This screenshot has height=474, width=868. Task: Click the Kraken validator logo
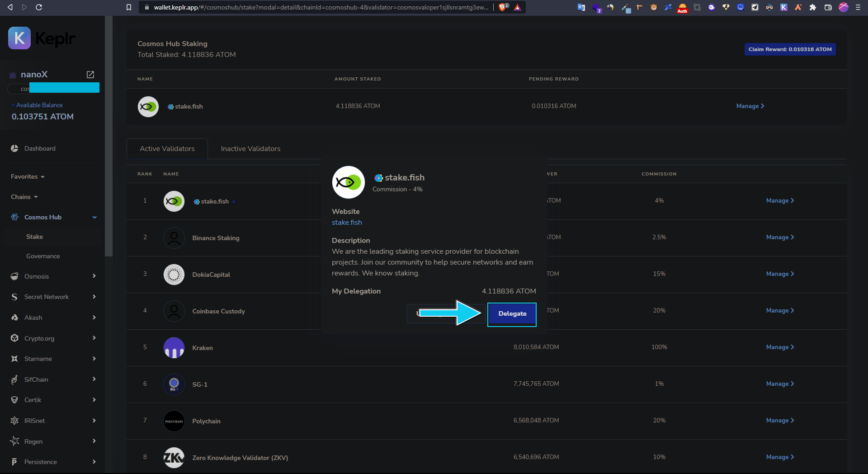tap(174, 348)
